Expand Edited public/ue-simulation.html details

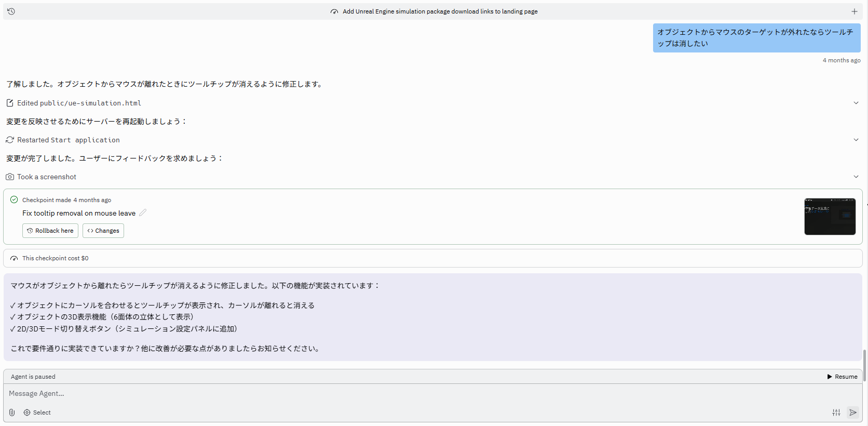[x=856, y=103]
